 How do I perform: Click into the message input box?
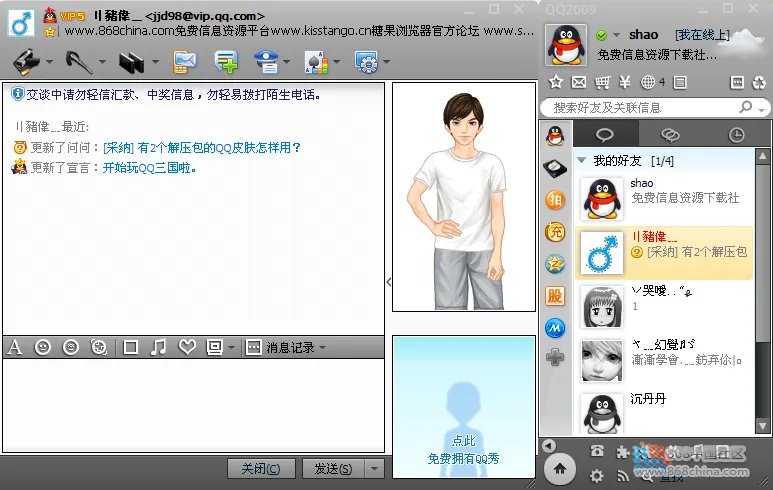[x=193, y=405]
